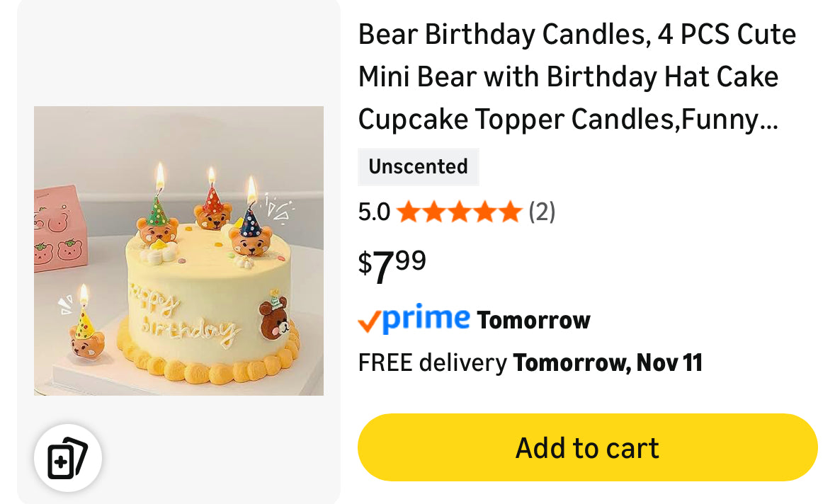Select the Unscented badge
The image size is (835, 504).
click(418, 167)
